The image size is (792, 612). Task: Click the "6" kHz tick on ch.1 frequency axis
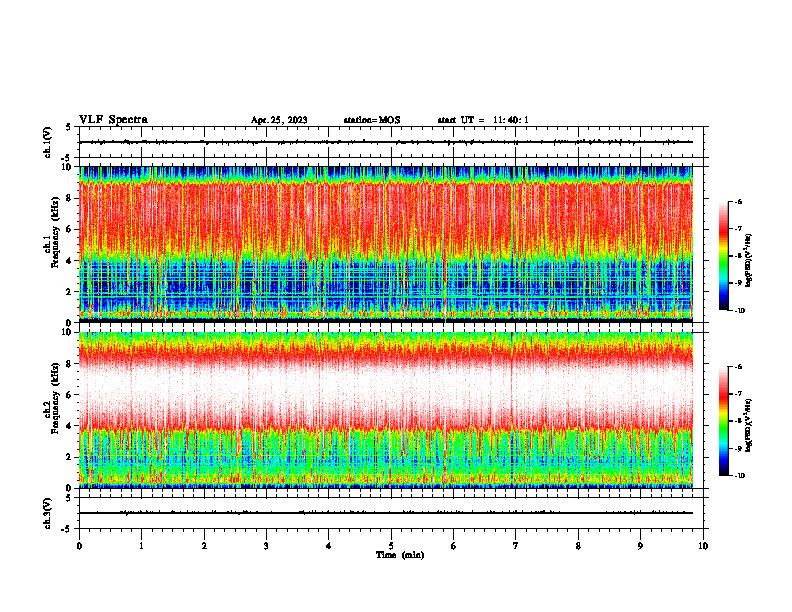[70, 229]
